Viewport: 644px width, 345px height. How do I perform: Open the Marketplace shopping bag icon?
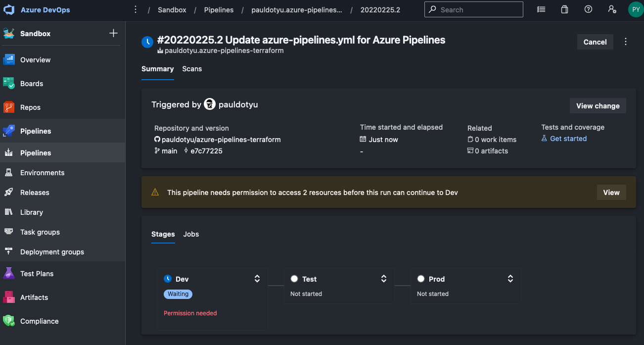coord(564,9)
